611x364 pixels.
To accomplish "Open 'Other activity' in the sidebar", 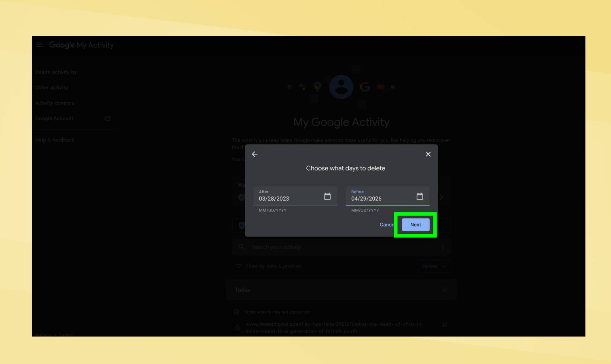I will coord(51,87).
